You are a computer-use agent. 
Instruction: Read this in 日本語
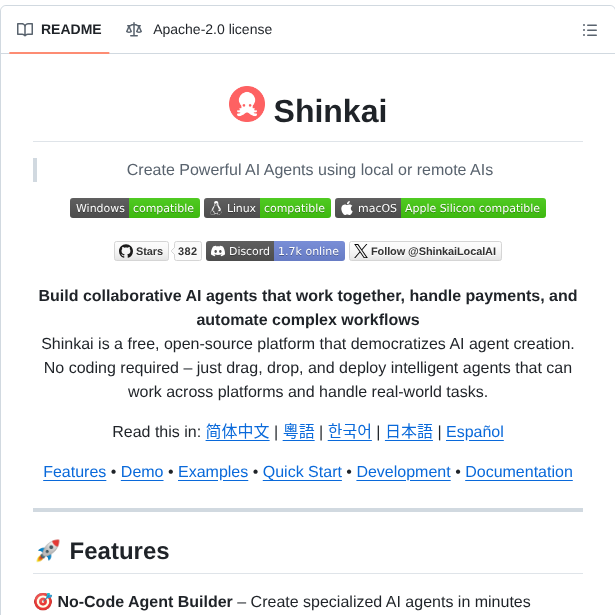click(409, 432)
